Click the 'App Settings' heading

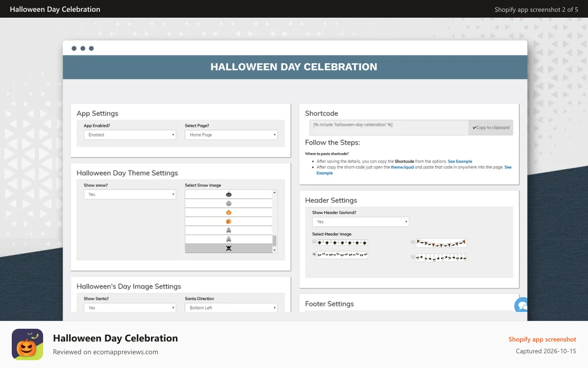click(98, 113)
